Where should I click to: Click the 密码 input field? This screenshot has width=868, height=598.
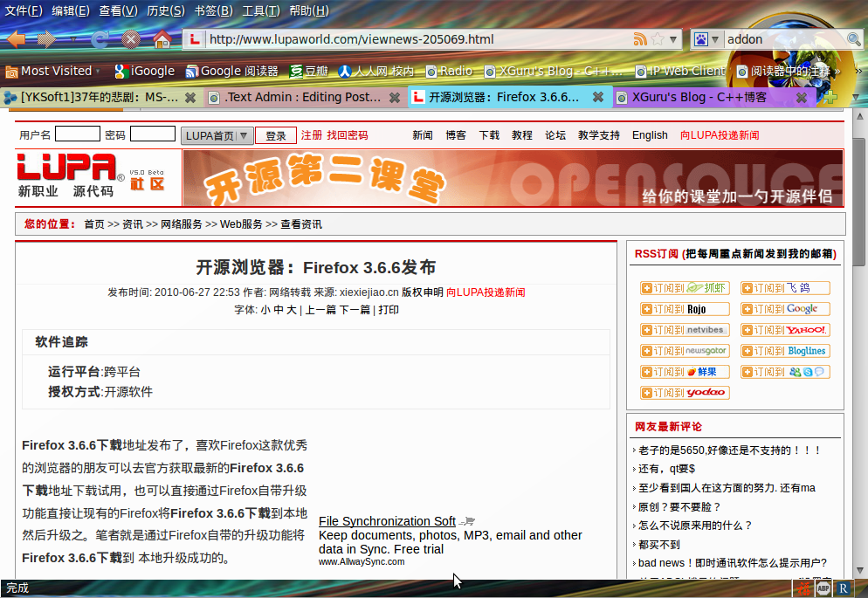click(x=153, y=134)
